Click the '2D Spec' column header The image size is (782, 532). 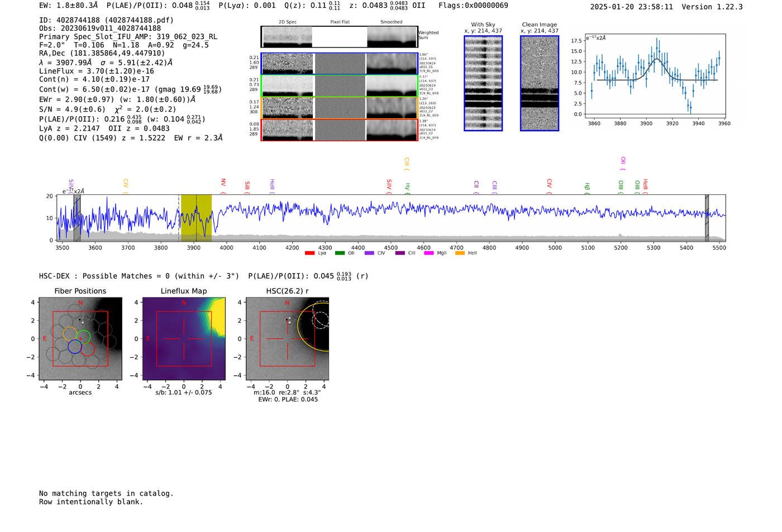pos(288,22)
